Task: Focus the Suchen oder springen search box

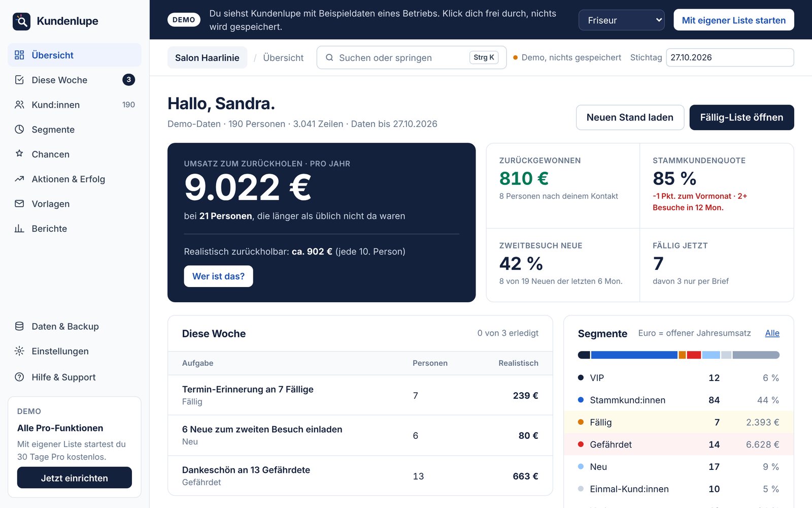Action: click(x=412, y=57)
